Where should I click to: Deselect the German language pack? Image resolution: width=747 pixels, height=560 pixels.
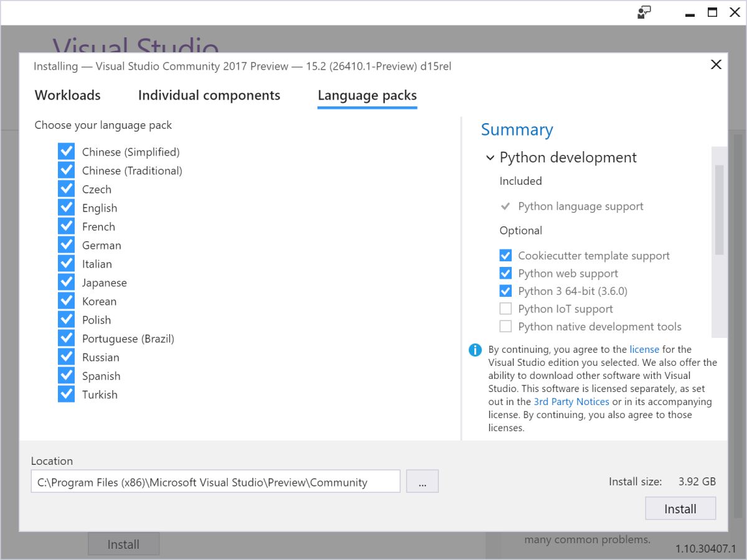66,245
